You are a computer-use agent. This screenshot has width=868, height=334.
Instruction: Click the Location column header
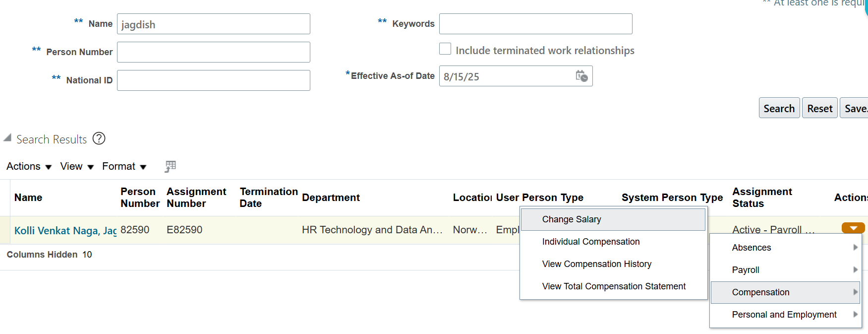pos(472,198)
